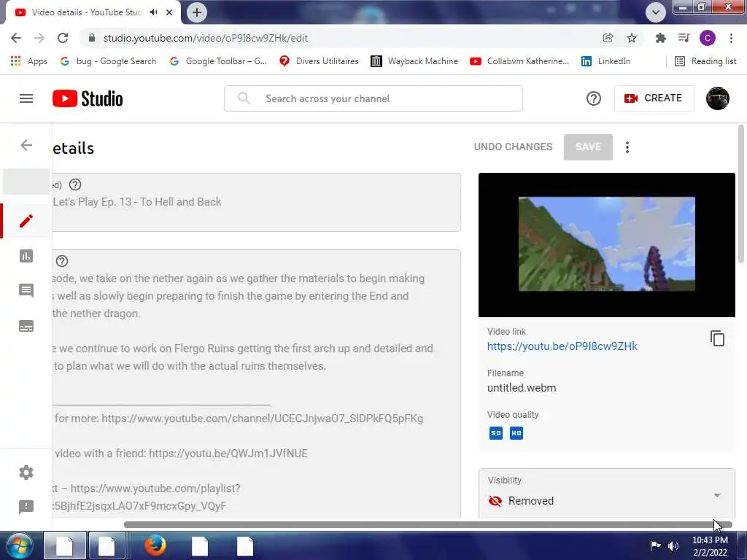Click the address bar URL
The width and height of the screenshot is (747, 560).
pyautogui.click(x=205, y=38)
